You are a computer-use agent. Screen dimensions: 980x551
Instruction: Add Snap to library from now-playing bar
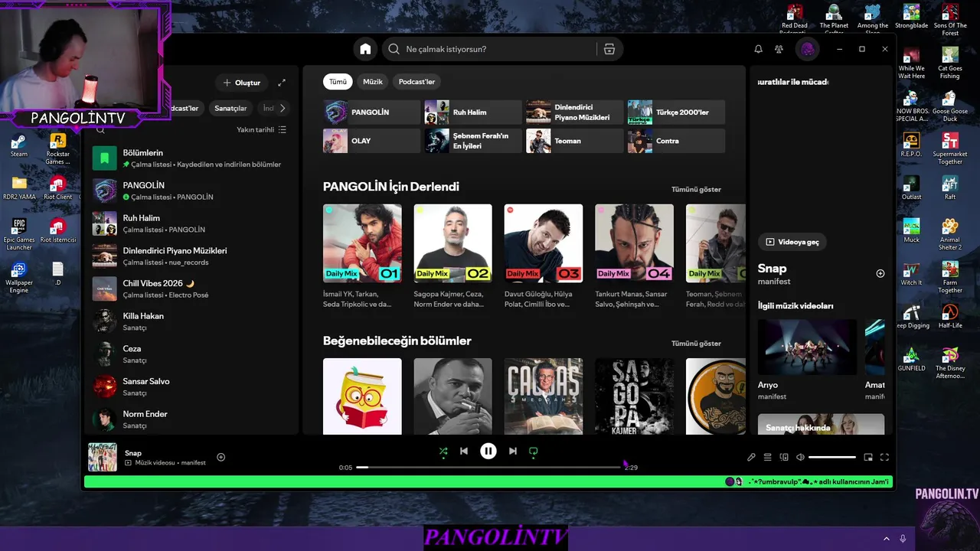[x=221, y=457]
